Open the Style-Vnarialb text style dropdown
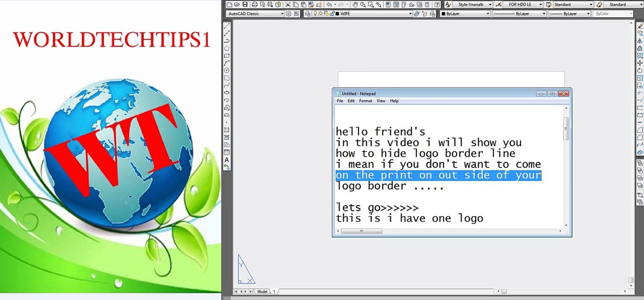Screen dimensions: 644x300 (472, 5)
